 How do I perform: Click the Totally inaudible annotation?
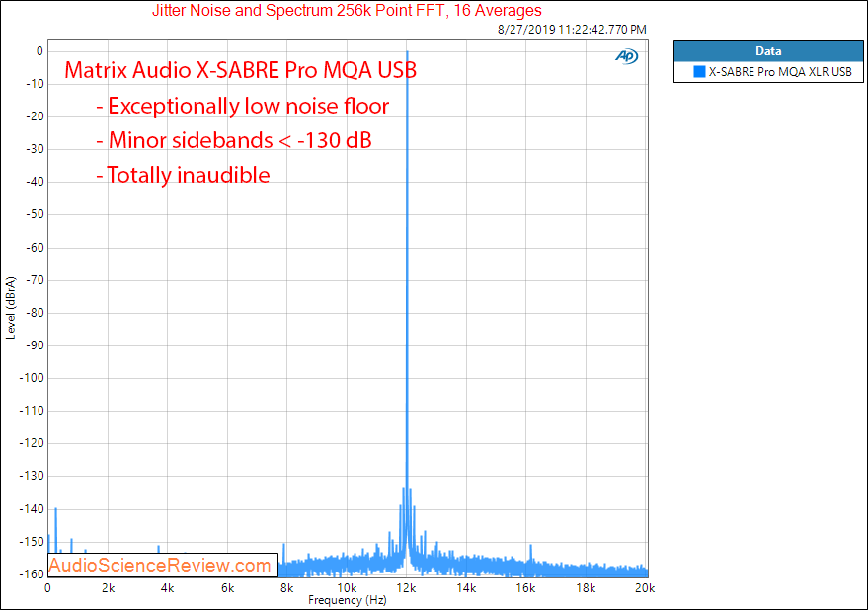[x=184, y=175]
